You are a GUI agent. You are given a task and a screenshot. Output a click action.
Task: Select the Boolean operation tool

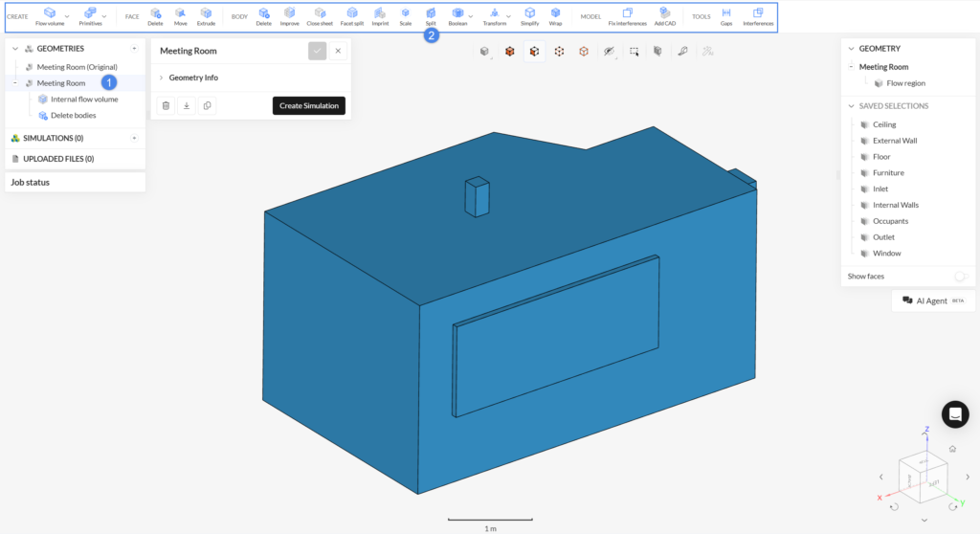[457, 16]
